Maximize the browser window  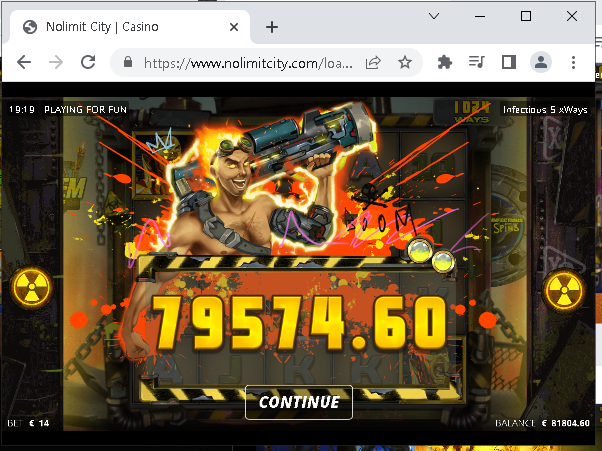526,16
